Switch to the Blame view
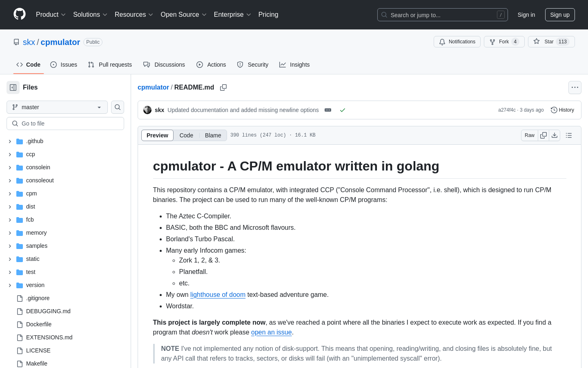588x368 pixels. [x=213, y=135]
